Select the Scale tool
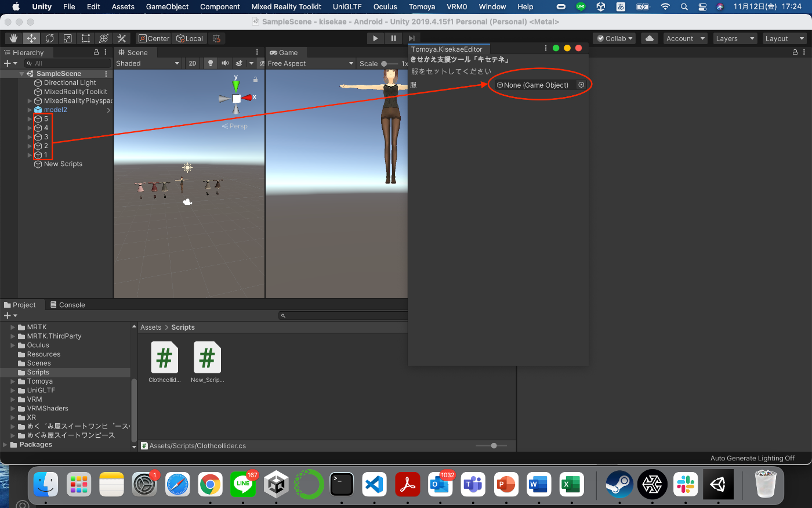Image resolution: width=812 pixels, height=508 pixels. coord(67,38)
